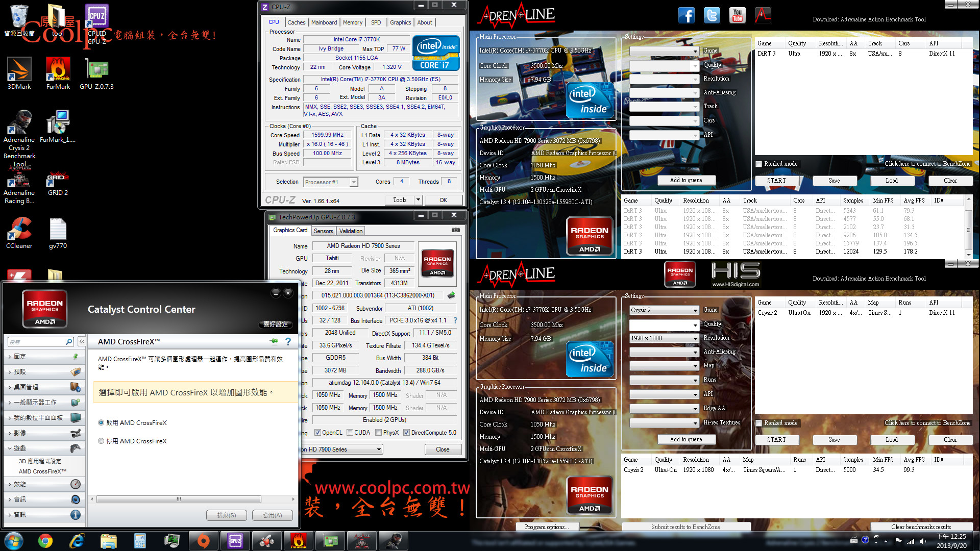Switch to the Sensors tab in GPU-Z

click(x=323, y=231)
